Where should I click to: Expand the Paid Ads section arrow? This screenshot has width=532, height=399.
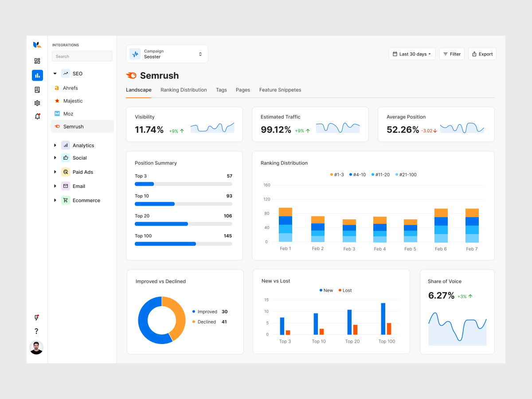pyautogui.click(x=55, y=172)
